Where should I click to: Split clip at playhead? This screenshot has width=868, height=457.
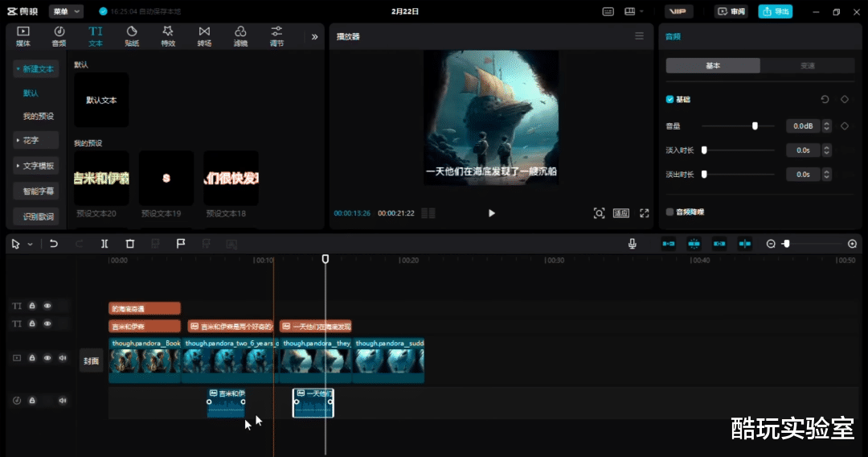tap(104, 244)
